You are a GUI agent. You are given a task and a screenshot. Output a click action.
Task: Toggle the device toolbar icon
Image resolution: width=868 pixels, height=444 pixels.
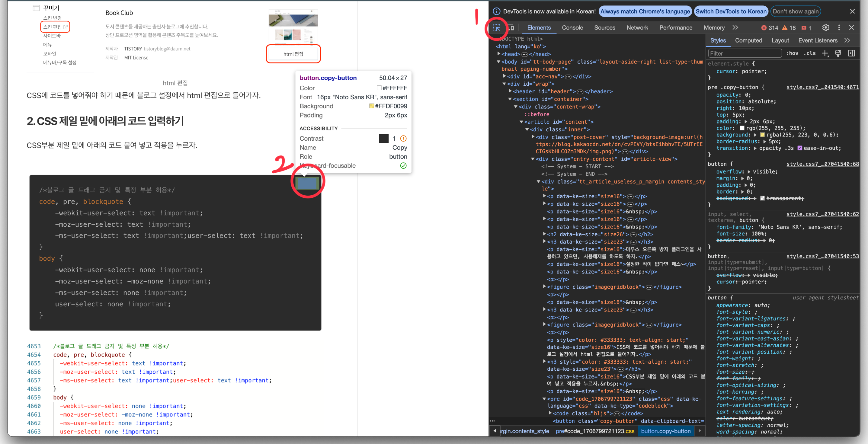pos(511,28)
